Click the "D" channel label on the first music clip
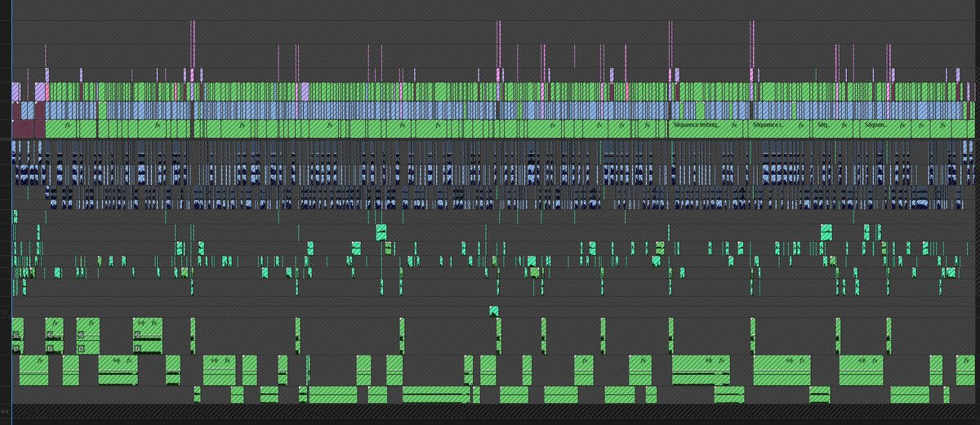This screenshot has width=980, height=425. 16,349
